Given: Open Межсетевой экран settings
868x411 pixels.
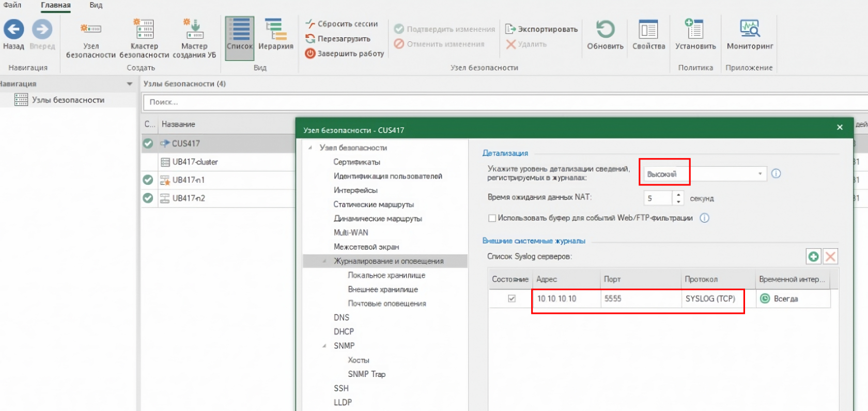Looking at the screenshot, I should pos(366,247).
